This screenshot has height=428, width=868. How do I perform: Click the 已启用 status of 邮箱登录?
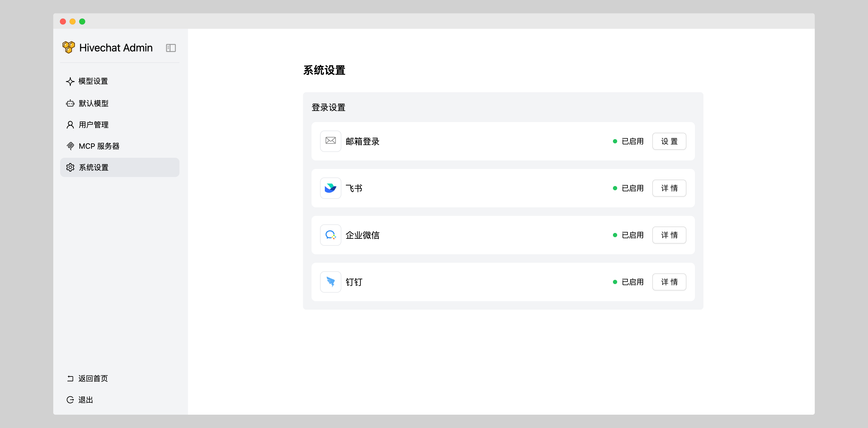pos(632,141)
